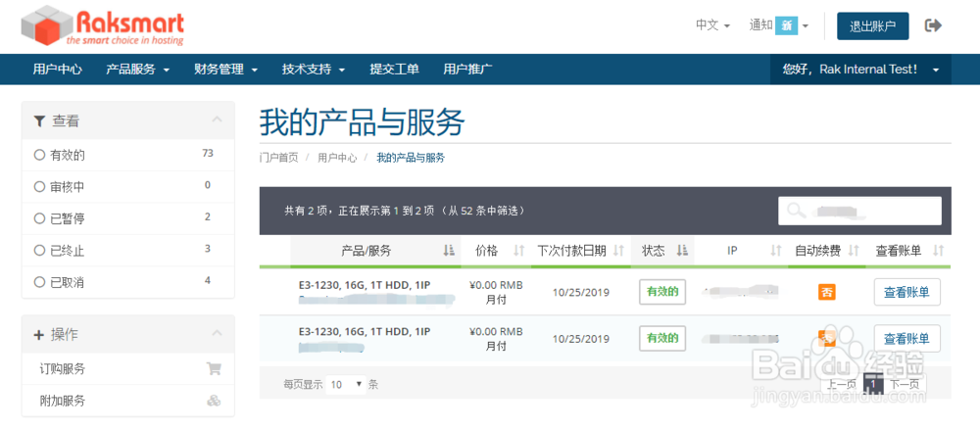Click the 有效的 count 73

[208, 153]
